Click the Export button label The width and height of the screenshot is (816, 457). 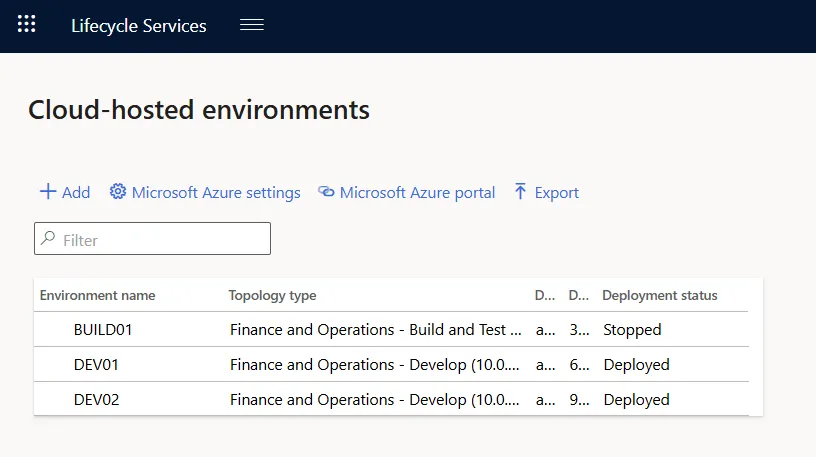pyautogui.click(x=556, y=193)
